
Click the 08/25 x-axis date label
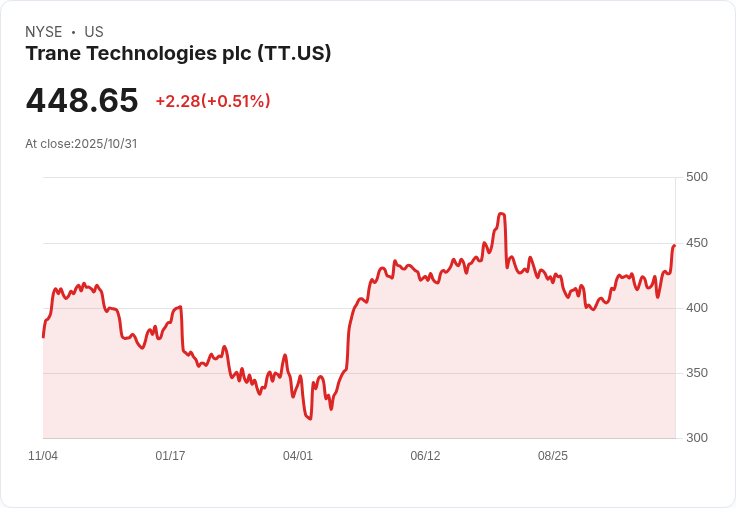(x=552, y=456)
